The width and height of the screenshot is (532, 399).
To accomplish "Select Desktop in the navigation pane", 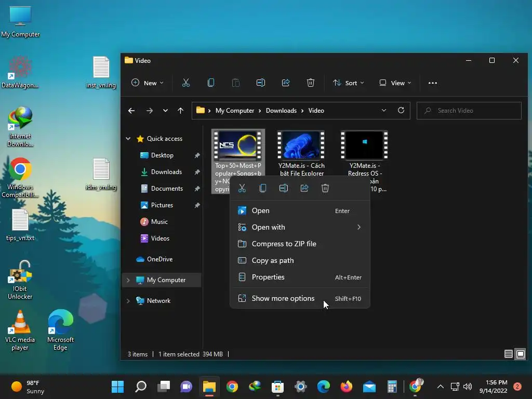I will pyautogui.click(x=162, y=155).
